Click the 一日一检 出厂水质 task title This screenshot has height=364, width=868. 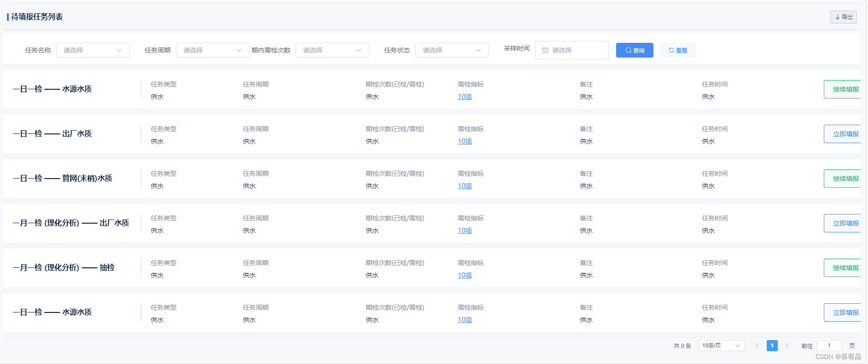pos(52,133)
